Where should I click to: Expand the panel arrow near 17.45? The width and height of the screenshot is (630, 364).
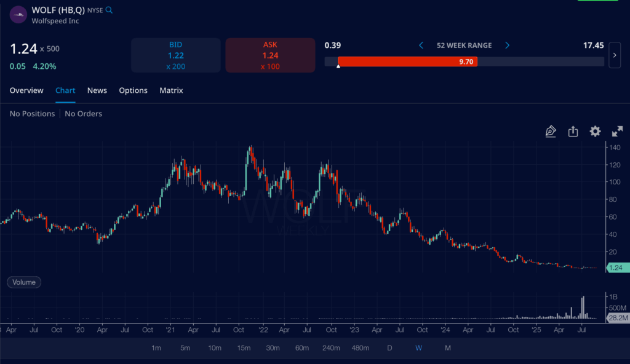click(x=614, y=55)
